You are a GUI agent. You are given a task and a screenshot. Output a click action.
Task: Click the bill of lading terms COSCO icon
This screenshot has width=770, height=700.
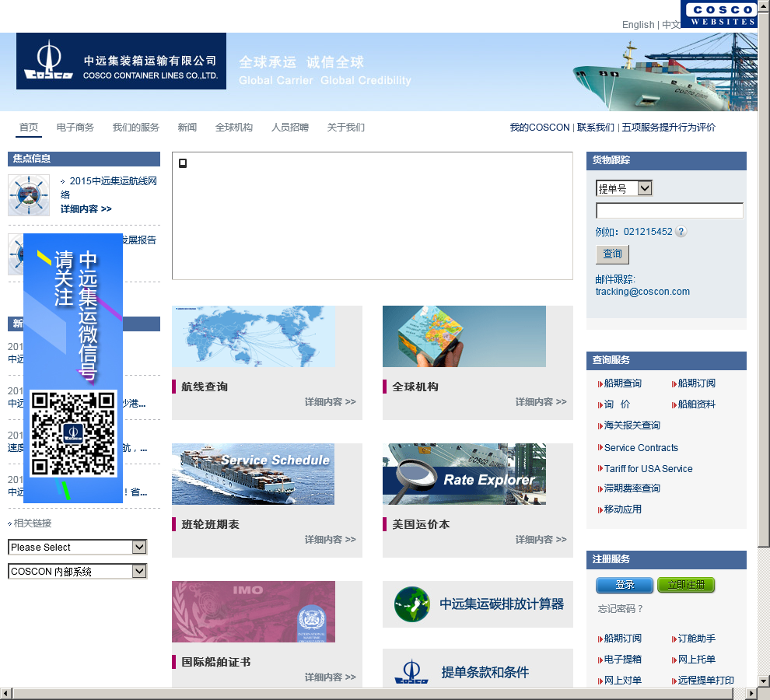[411, 672]
